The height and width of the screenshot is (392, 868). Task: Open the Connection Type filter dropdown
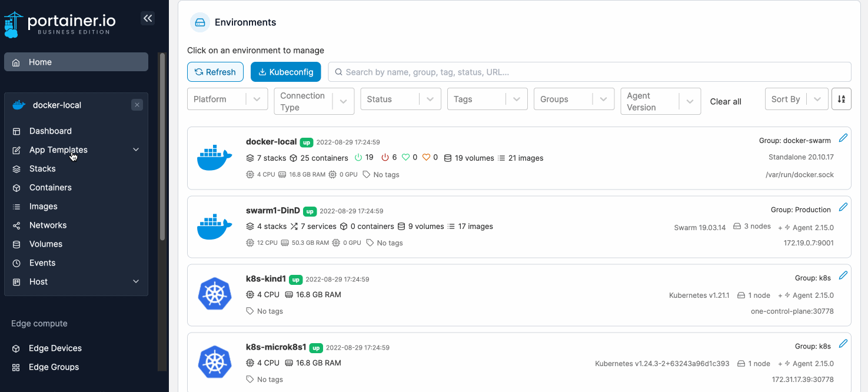(314, 101)
